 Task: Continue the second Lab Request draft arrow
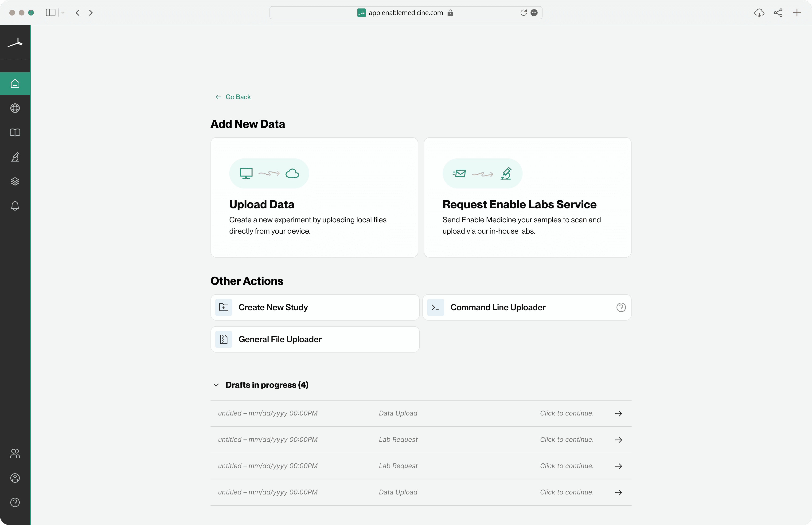618,466
